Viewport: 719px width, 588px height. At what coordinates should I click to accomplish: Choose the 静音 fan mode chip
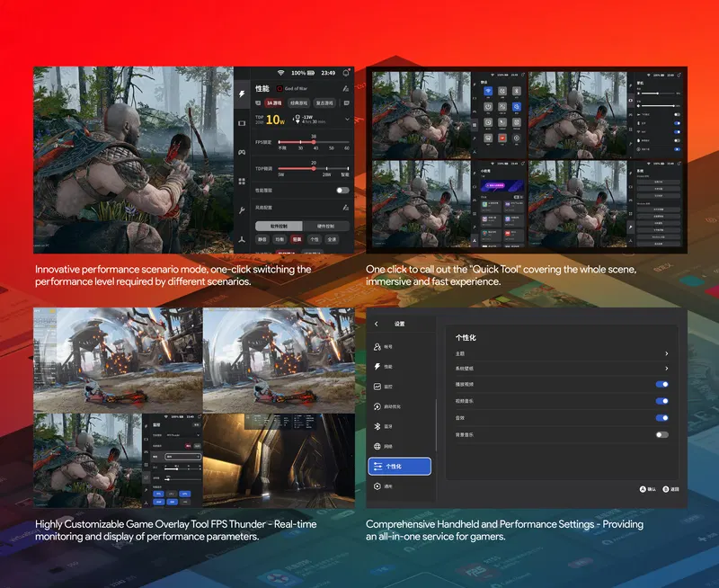[262, 239]
